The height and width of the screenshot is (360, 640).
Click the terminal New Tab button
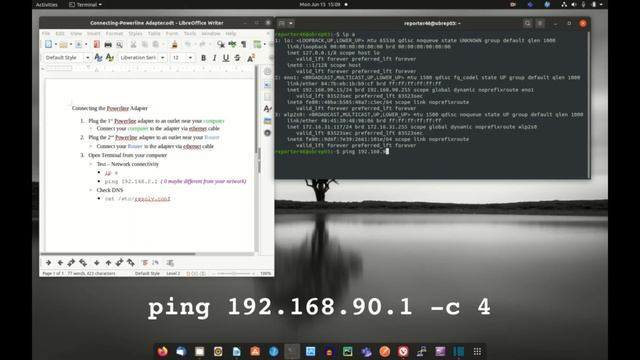pyautogui.click(x=282, y=23)
